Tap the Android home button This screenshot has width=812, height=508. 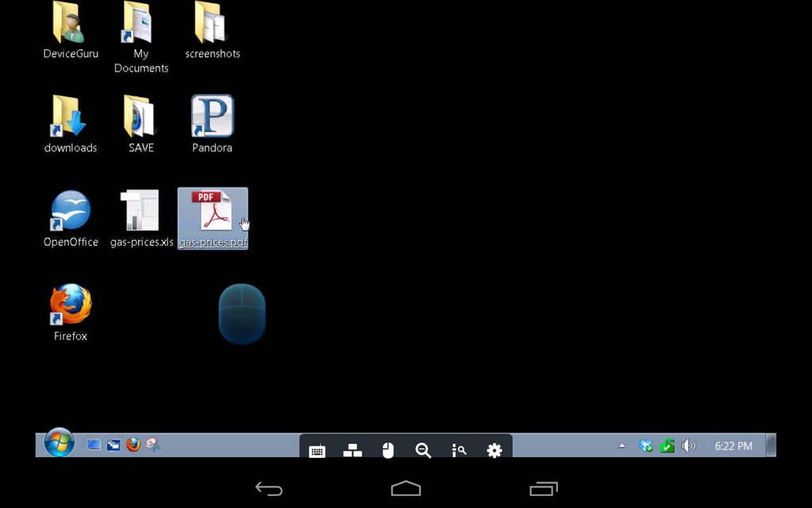(406, 488)
